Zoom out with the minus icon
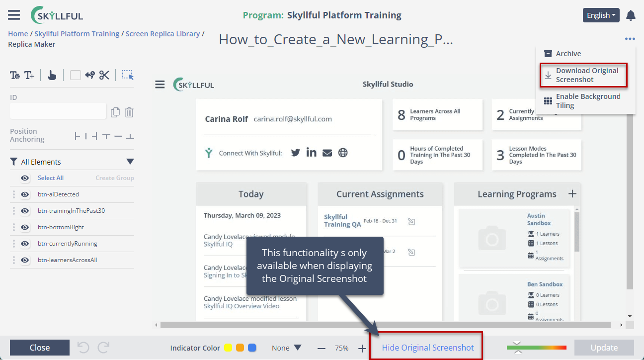Viewport: 644px width, 360px height. click(x=322, y=348)
